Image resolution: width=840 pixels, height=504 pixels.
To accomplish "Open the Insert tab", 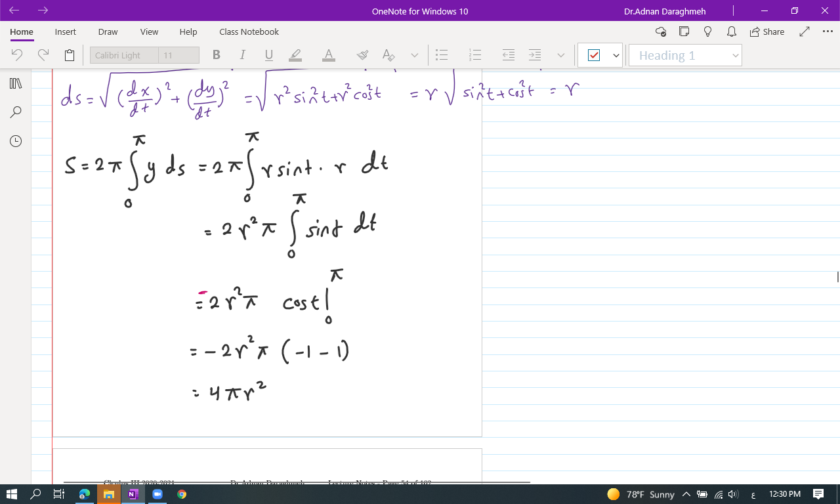I will pos(66,31).
